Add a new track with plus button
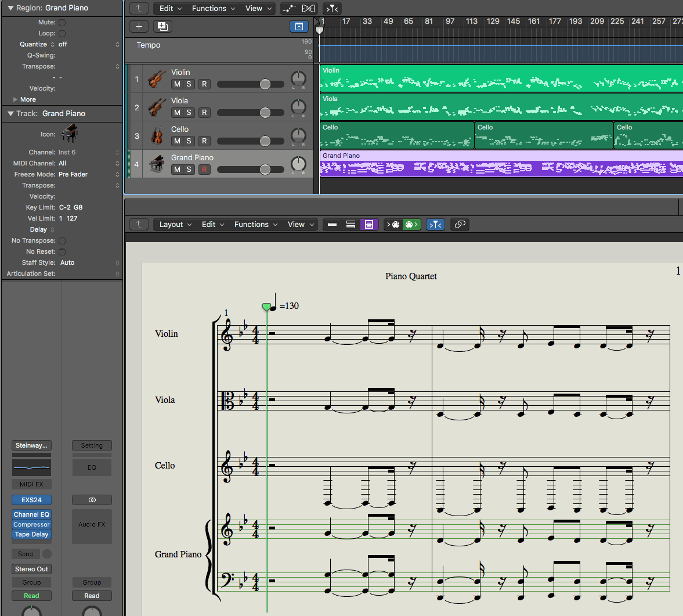Viewport: 683px width, 616px height. 139,26
